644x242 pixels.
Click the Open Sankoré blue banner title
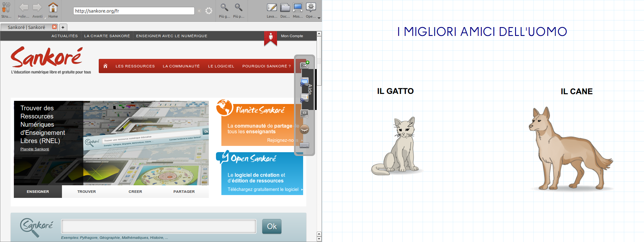click(253, 158)
